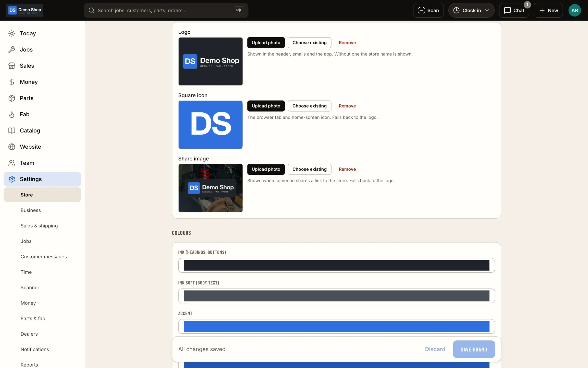Click the Share image thumbnail

(210, 188)
